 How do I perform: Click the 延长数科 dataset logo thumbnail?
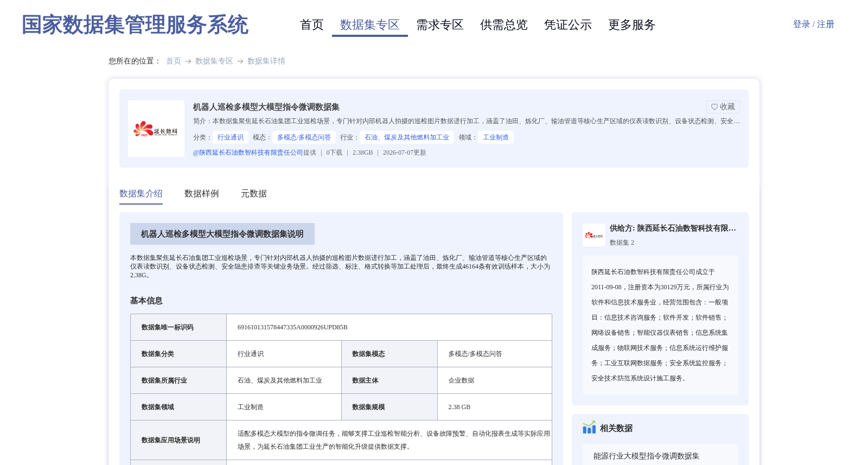tap(156, 129)
